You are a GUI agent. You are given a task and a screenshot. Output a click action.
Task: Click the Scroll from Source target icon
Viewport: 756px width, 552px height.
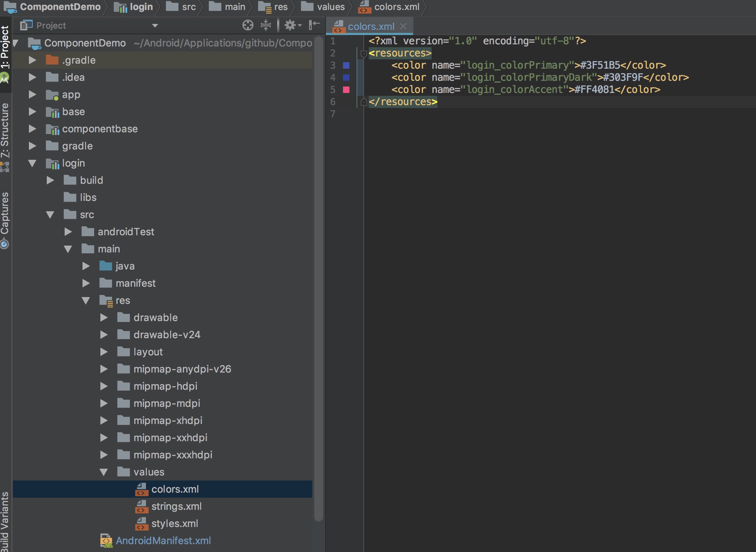click(x=248, y=25)
